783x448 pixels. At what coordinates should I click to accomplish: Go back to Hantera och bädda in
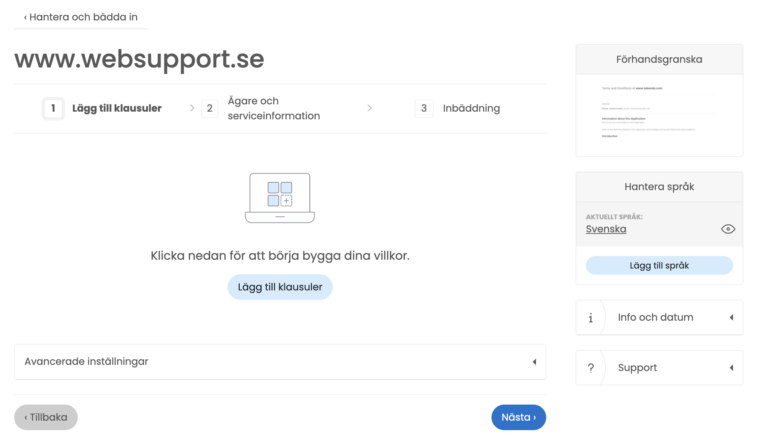[x=80, y=17]
